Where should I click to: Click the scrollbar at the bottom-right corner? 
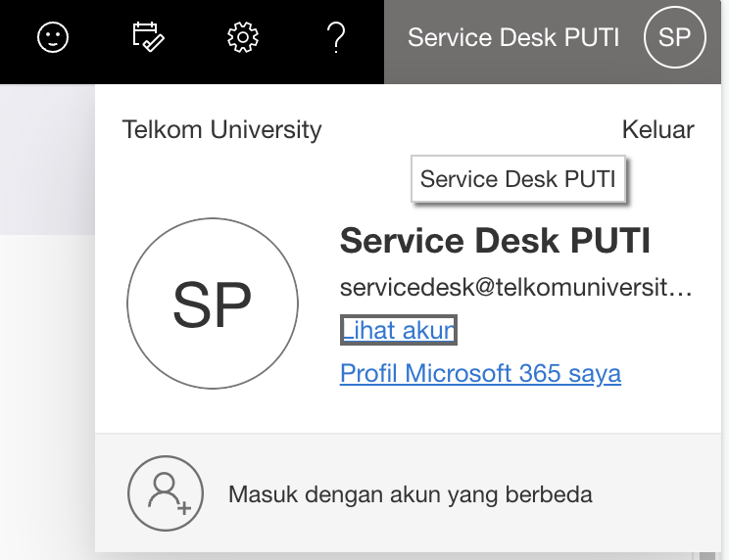(x=707, y=556)
